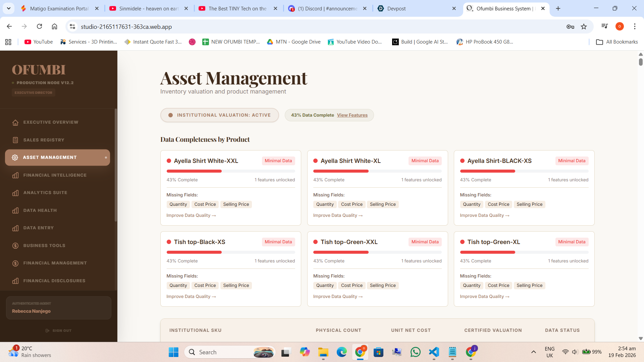Expand hidden system tray icons chevron
This screenshot has height=362, width=644.
point(533,352)
